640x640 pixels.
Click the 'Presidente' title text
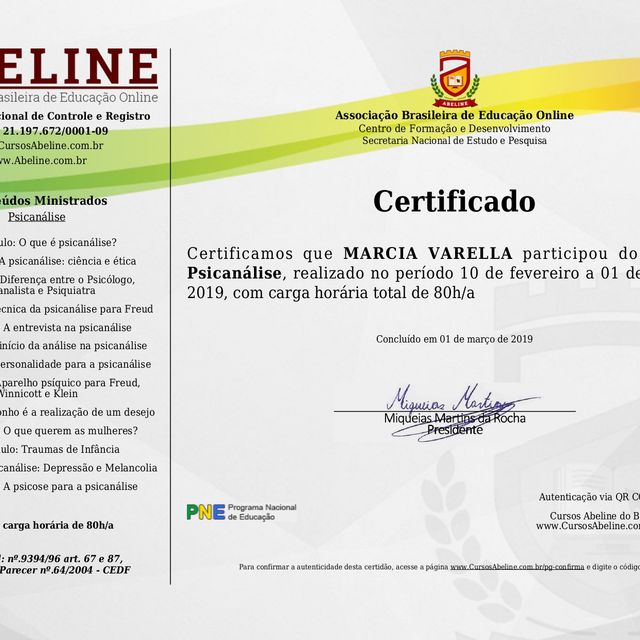tap(455, 430)
